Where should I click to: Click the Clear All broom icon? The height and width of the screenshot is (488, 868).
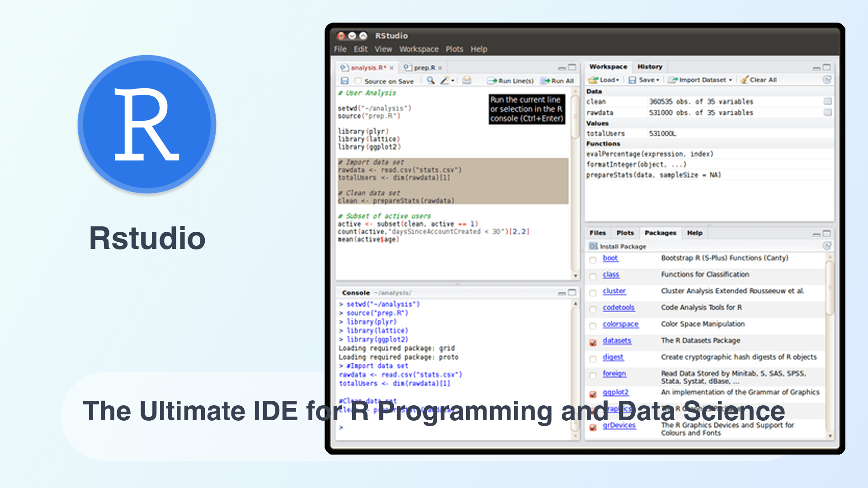pyautogui.click(x=744, y=80)
